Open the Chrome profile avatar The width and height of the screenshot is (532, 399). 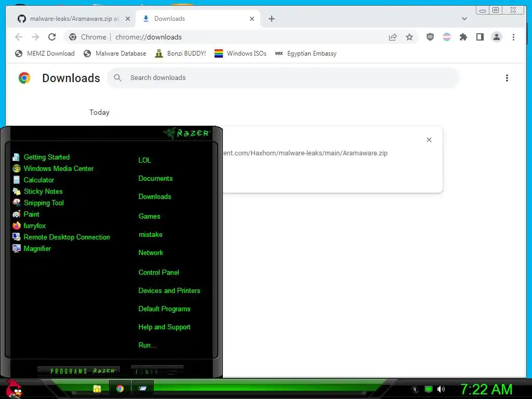coord(496,37)
